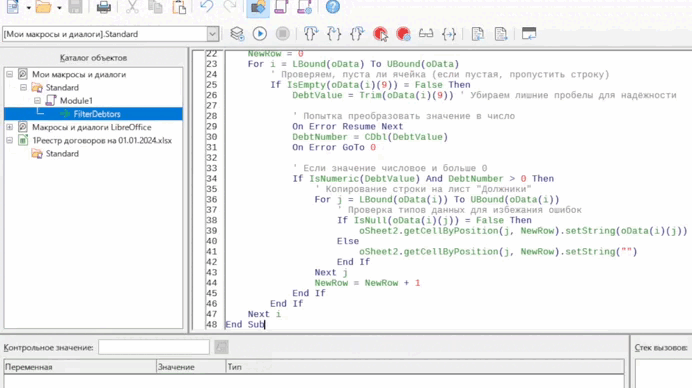Click 'NewRow = NewRow + 1' code line

(367, 283)
